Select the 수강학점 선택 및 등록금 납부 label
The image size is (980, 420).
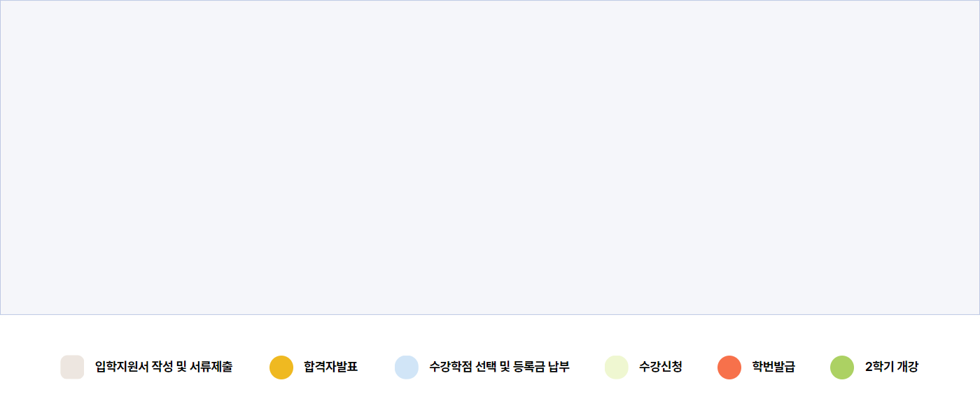coord(499,367)
